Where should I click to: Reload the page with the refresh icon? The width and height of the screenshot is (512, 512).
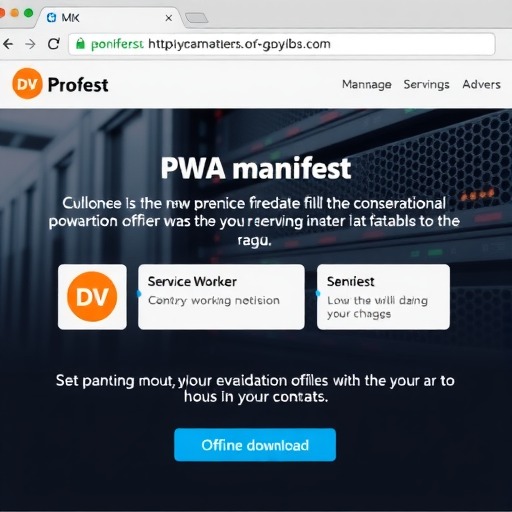tap(53, 44)
